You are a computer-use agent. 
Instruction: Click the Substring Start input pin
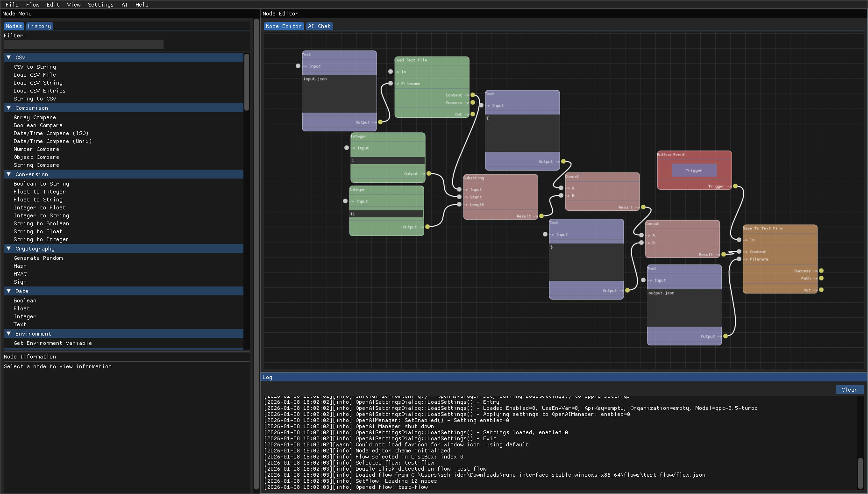click(460, 197)
